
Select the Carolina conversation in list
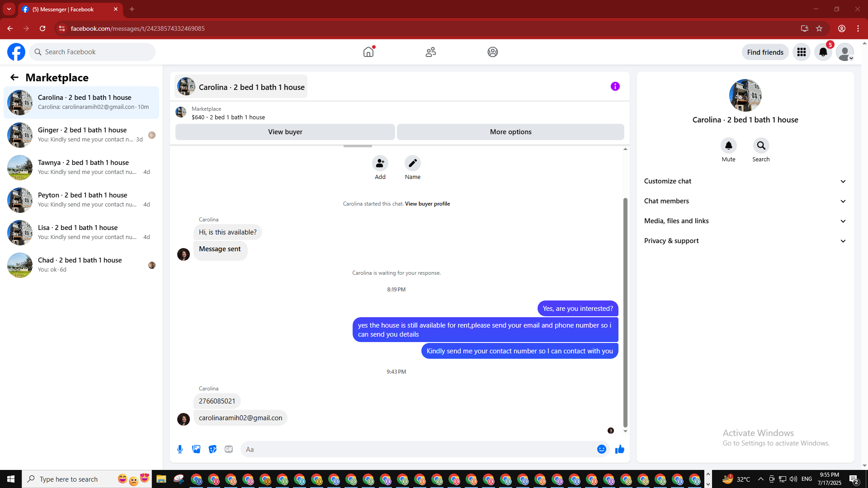[81, 102]
